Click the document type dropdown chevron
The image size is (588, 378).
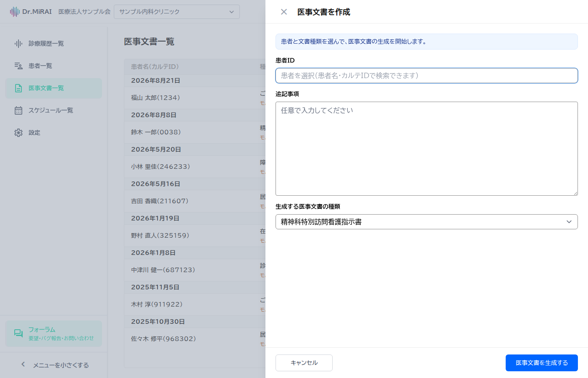click(569, 222)
